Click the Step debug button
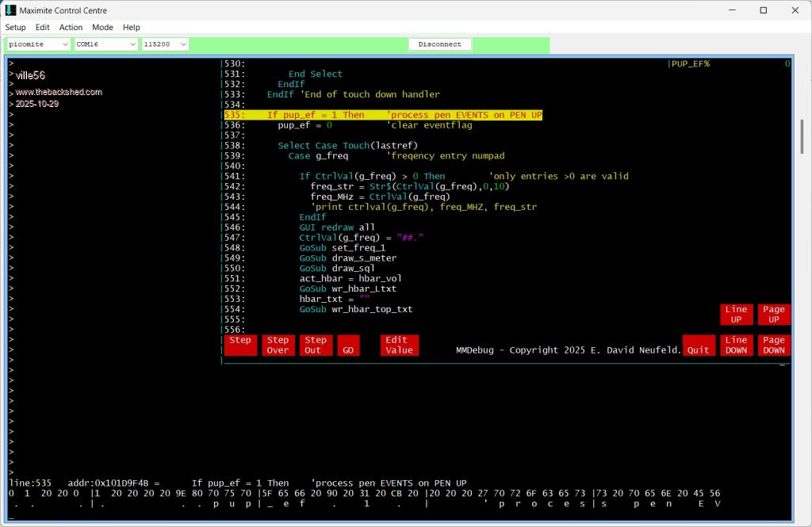The height and width of the screenshot is (527, 812). [x=240, y=345]
